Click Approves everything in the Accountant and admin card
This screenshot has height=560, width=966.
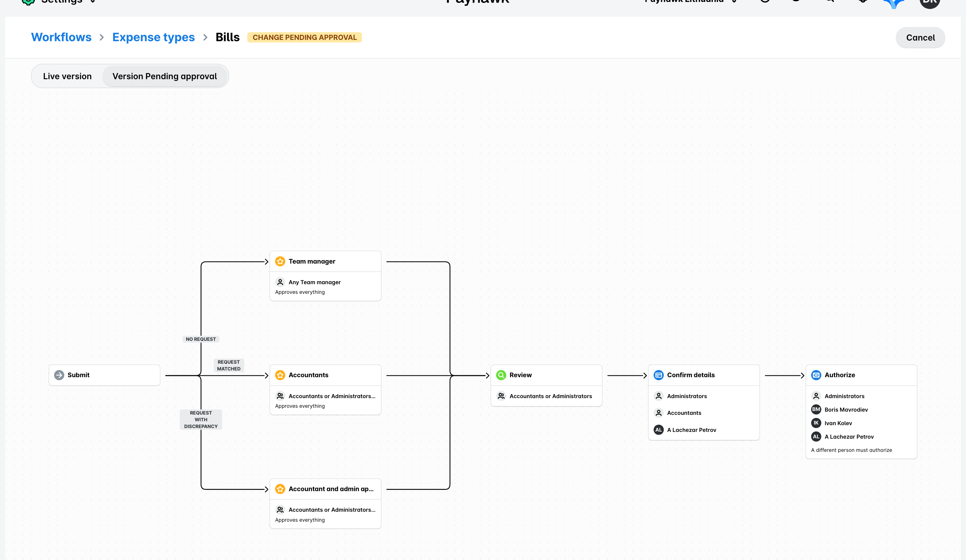tap(300, 520)
